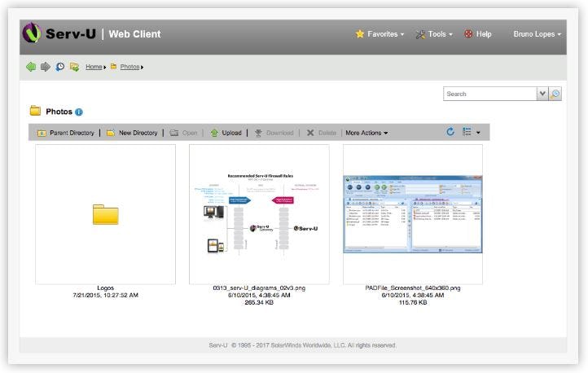Click New Directory button
This screenshot has width=588, height=373.
[132, 133]
